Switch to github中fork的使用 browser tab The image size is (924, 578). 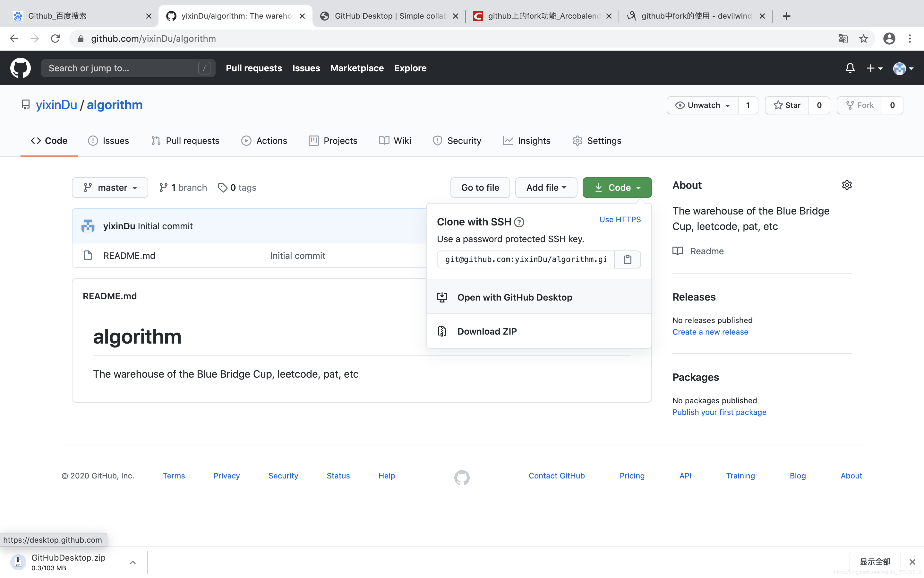pos(695,16)
